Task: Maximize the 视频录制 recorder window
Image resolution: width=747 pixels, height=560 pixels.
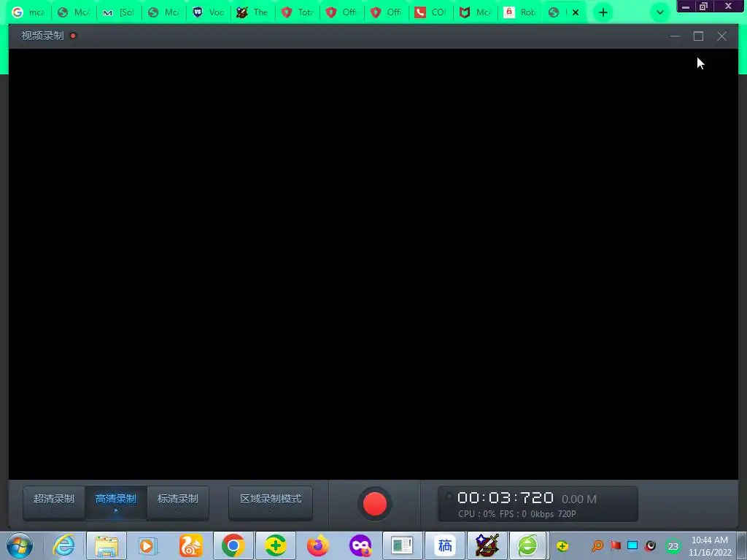Action: [x=698, y=36]
